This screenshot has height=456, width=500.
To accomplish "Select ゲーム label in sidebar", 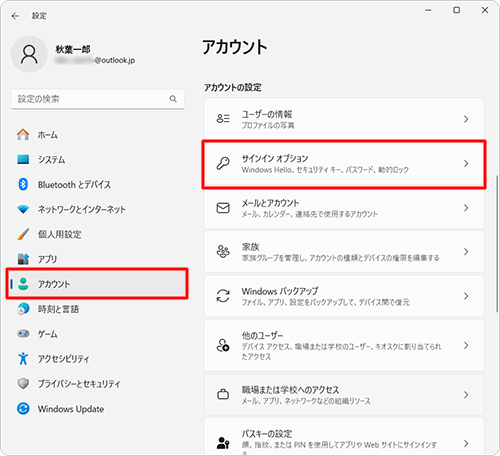I will 47,334.
